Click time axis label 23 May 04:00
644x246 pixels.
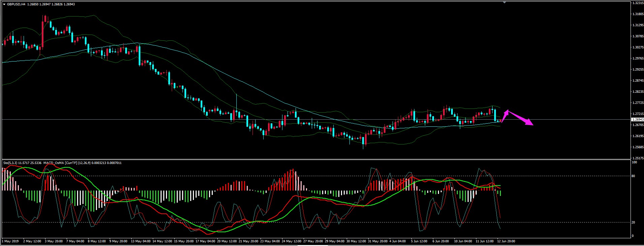270,241
